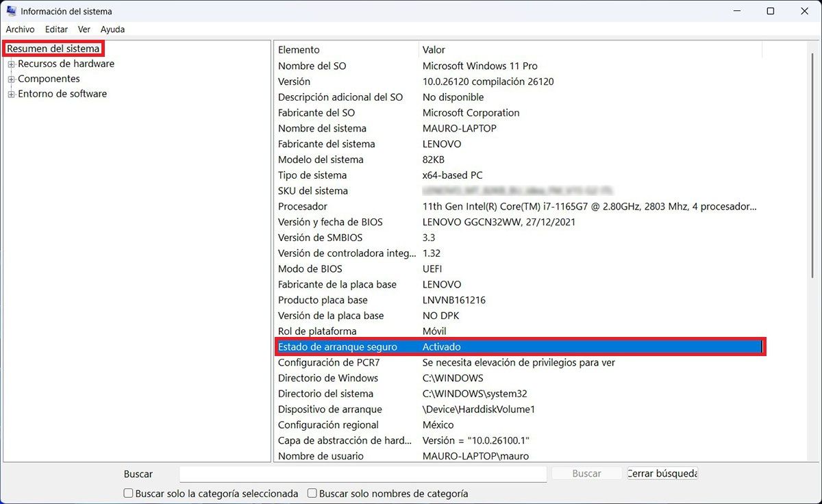Open the Editar menu
This screenshot has width=822, height=504.
click(x=56, y=29)
